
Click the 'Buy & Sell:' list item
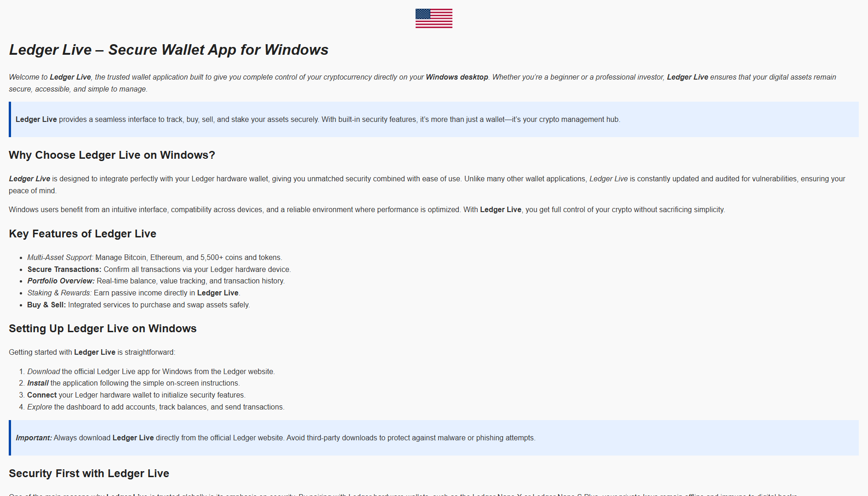click(138, 305)
